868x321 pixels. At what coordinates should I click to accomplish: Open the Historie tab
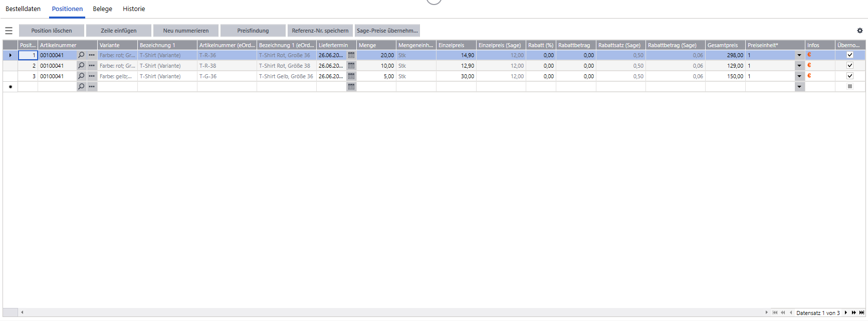click(x=134, y=9)
